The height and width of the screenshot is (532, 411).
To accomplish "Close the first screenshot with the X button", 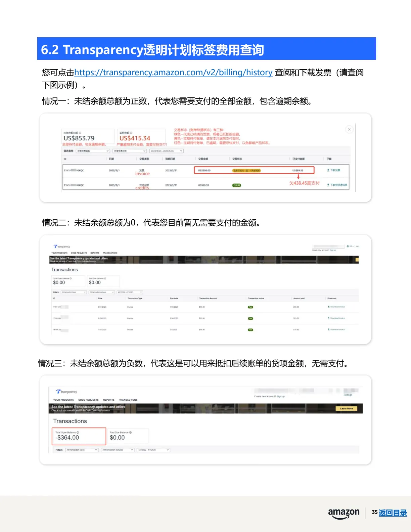I will (349, 129).
